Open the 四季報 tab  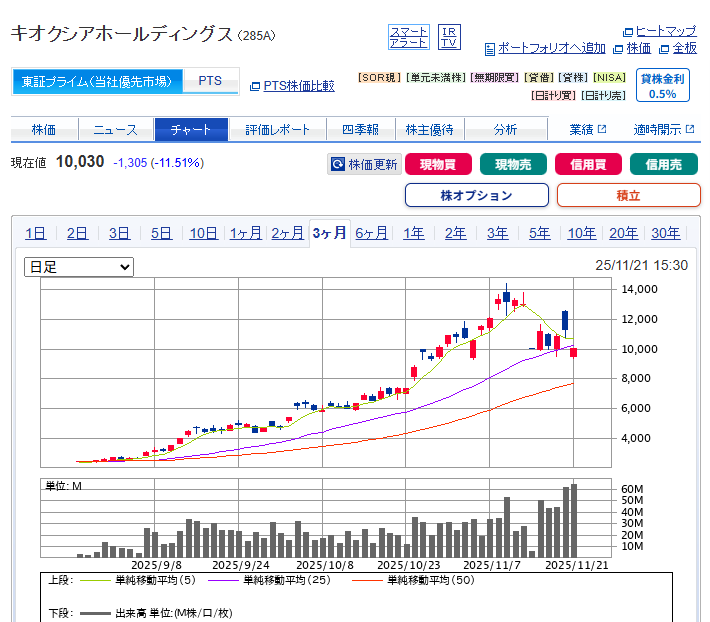point(359,130)
